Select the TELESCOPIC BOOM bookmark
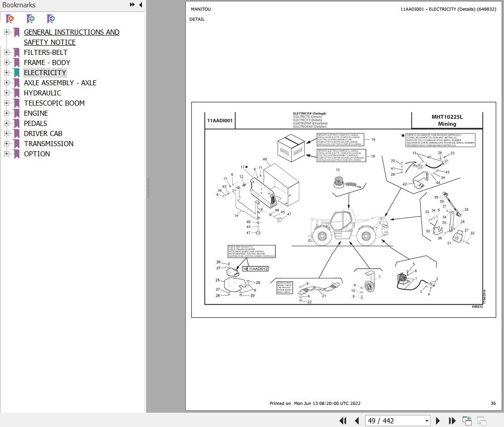Screen dimensions: 504x427 (x=54, y=103)
